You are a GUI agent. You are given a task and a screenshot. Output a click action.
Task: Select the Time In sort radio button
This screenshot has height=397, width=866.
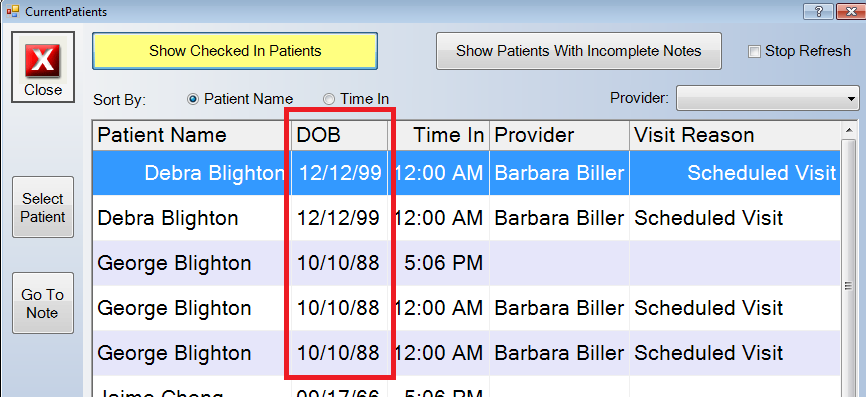click(x=329, y=99)
